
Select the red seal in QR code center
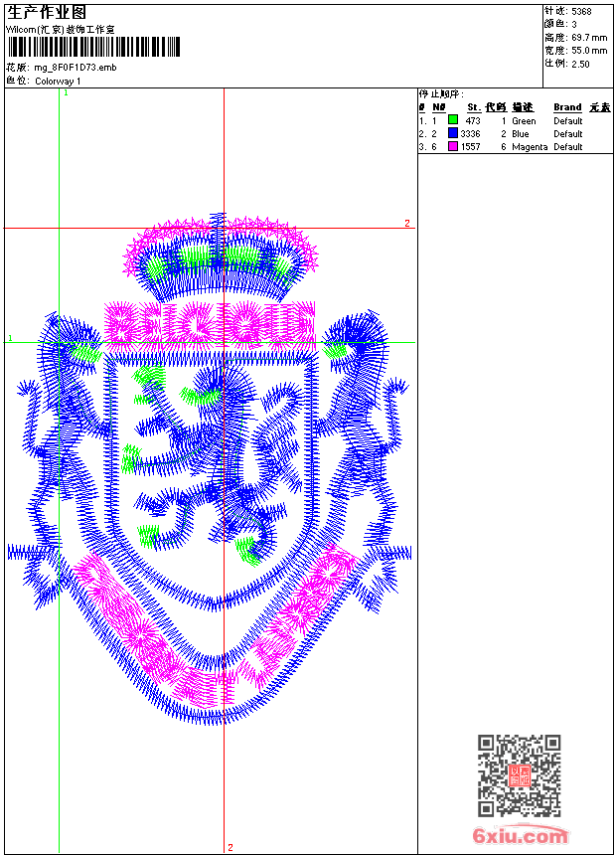pyautogui.click(x=519, y=775)
